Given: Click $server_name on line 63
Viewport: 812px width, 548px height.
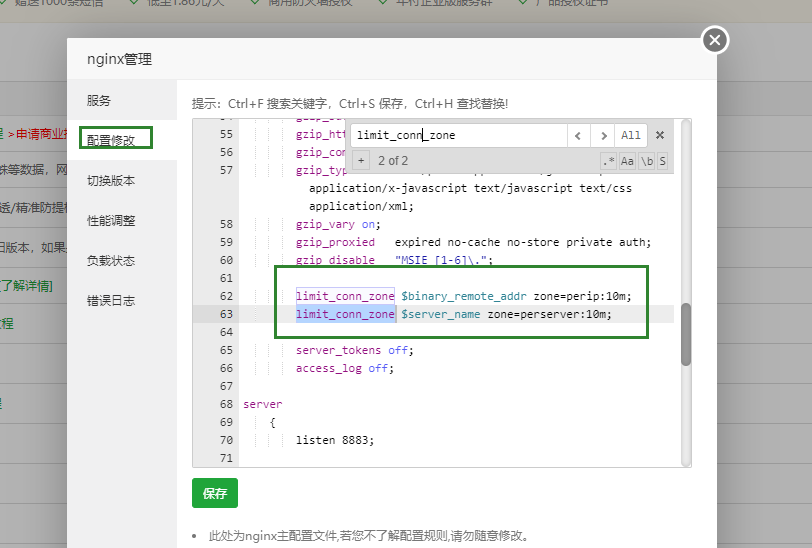Looking at the screenshot, I should (x=440, y=314).
